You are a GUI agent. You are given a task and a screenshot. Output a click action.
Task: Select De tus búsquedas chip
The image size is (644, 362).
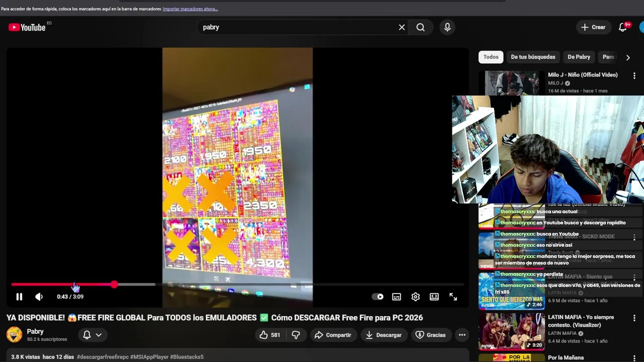[533, 57]
